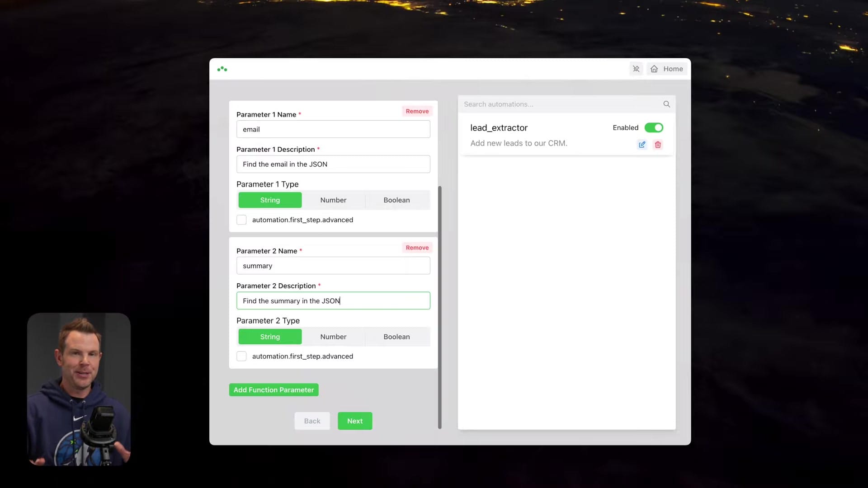Click the Next button
Viewport: 868px width, 488px height.
point(355,421)
